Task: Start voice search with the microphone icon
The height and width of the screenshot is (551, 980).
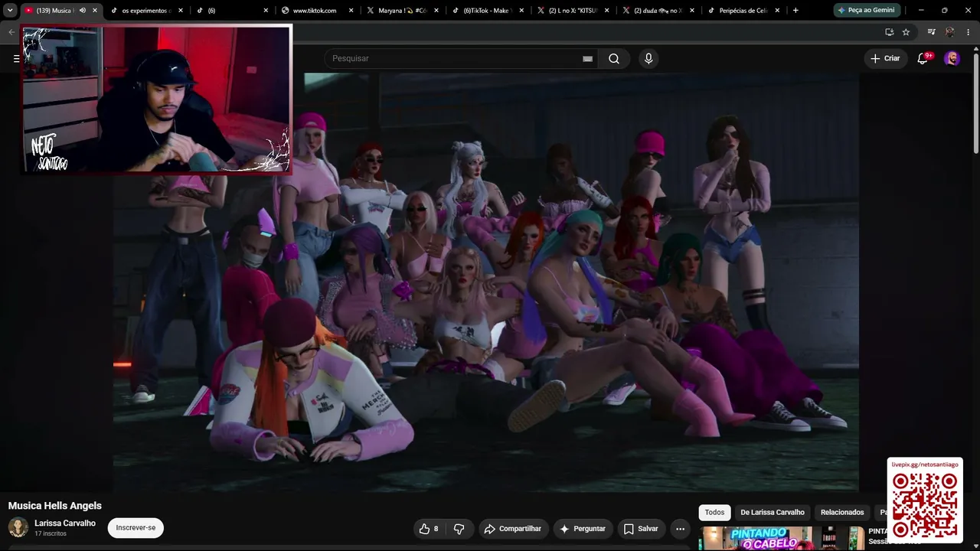Action: pos(648,59)
